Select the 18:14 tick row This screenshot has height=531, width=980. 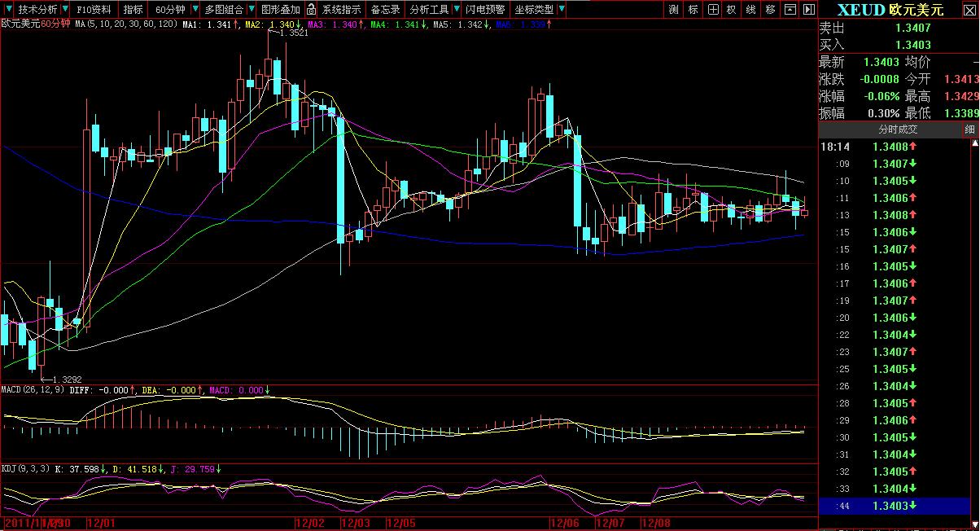pos(894,147)
